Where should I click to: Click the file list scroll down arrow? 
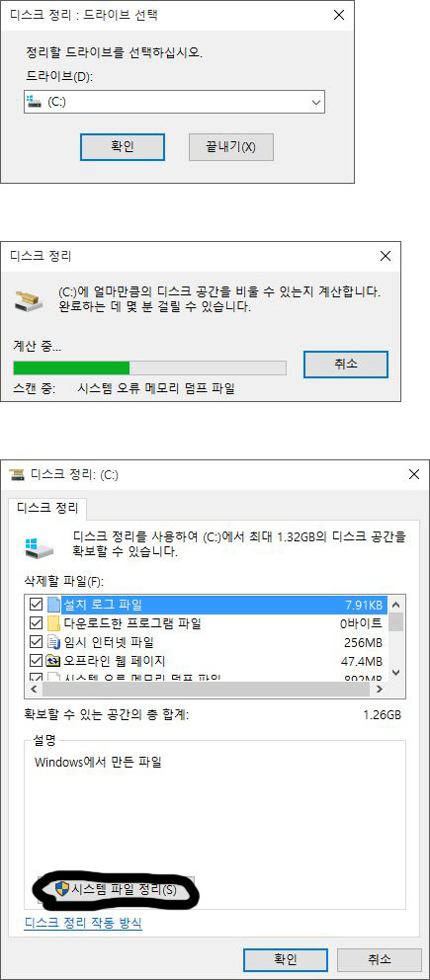395,673
